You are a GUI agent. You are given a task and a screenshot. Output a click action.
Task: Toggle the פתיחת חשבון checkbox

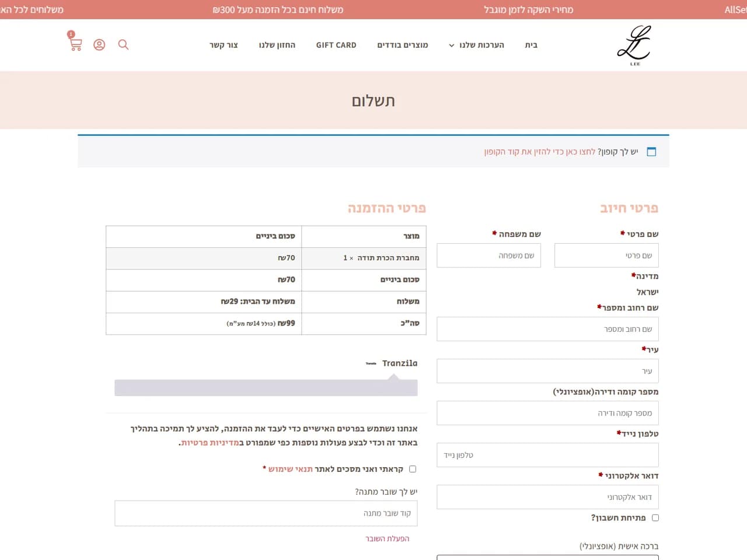[655, 517]
